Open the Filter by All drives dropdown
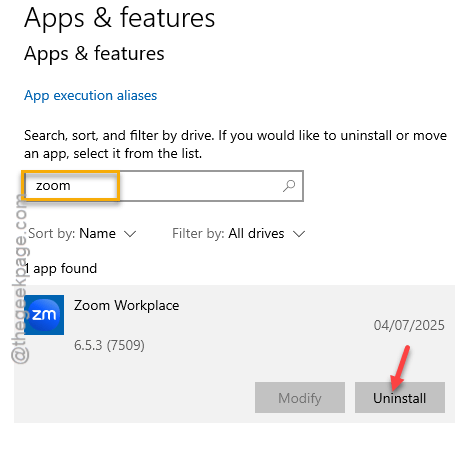The height and width of the screenshot is (449, 460). (238, 233)
